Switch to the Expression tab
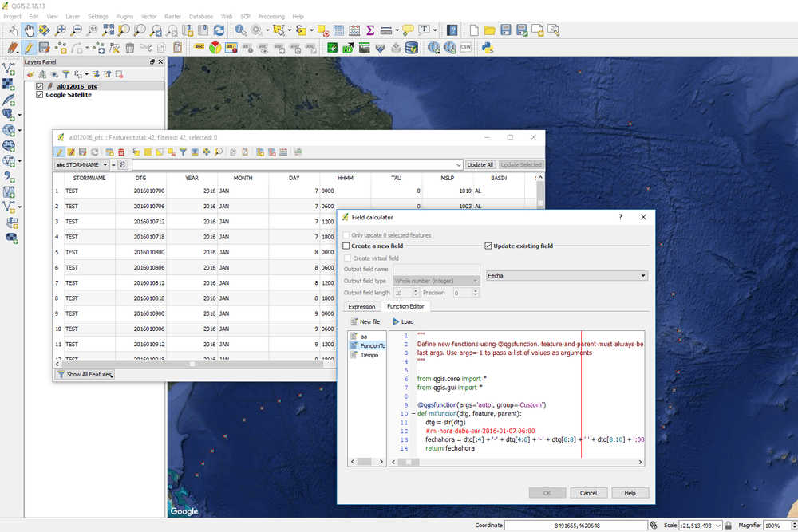798x532 pixels. [361, 306]
